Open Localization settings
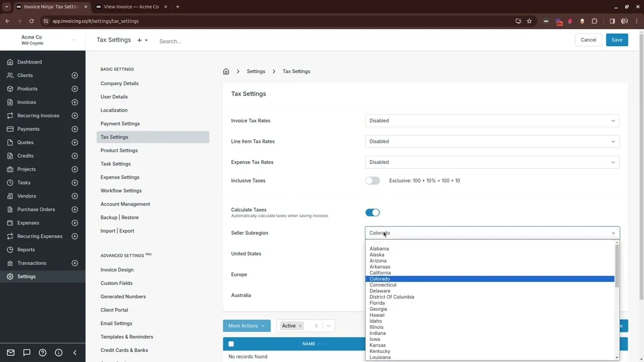The image size is (644, 362). tap(114, 110)
